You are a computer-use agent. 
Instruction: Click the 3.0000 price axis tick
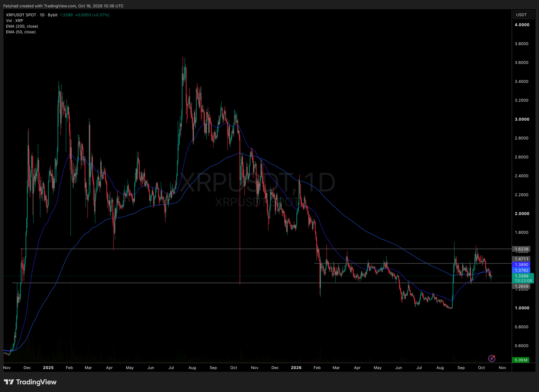coord(522,119)
